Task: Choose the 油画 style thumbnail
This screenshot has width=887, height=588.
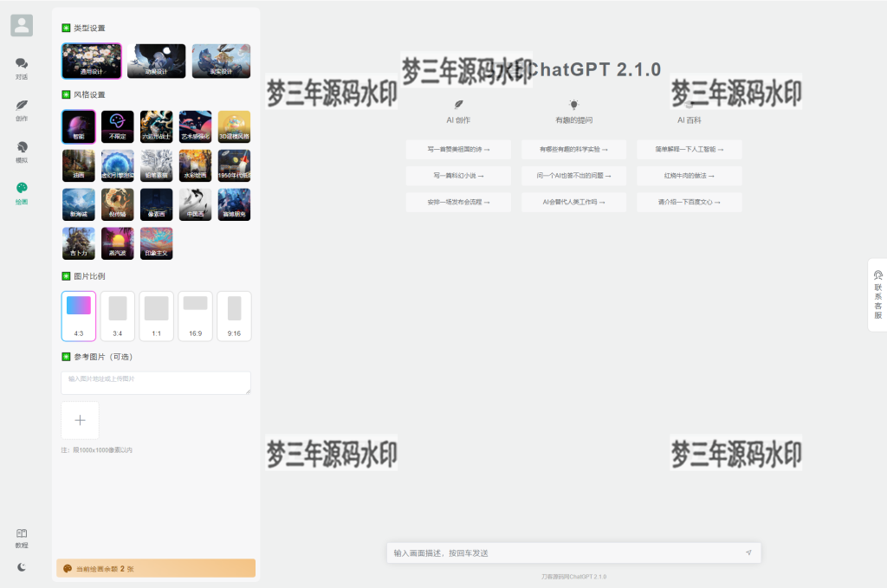Action: coord(79,165)
